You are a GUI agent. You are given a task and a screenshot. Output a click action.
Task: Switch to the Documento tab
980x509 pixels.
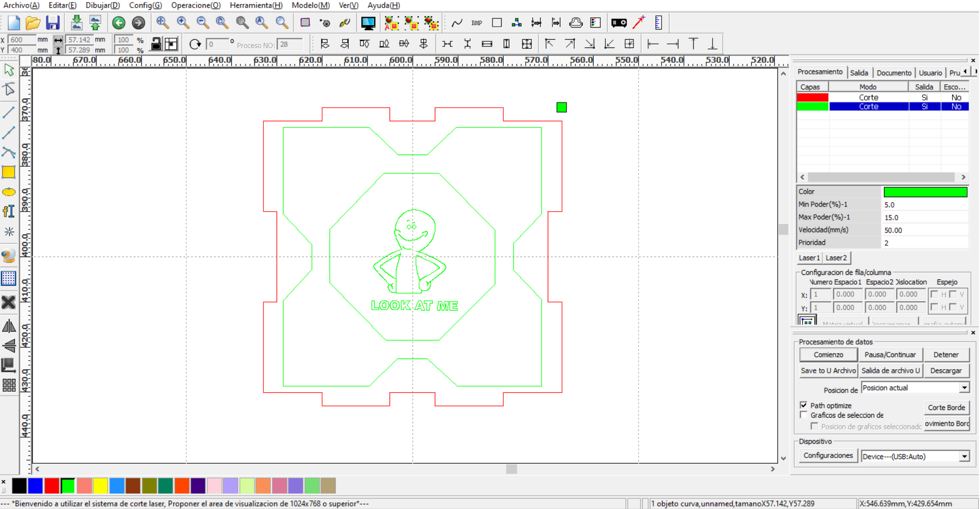tap(894, 73)
